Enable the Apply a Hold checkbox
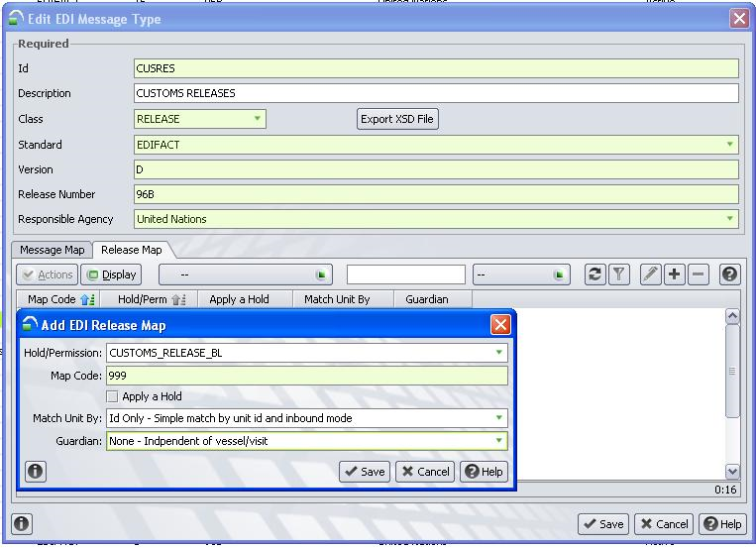Image resolution: width=756 pixels, height=548 pixels. click(x=112, y=396)
